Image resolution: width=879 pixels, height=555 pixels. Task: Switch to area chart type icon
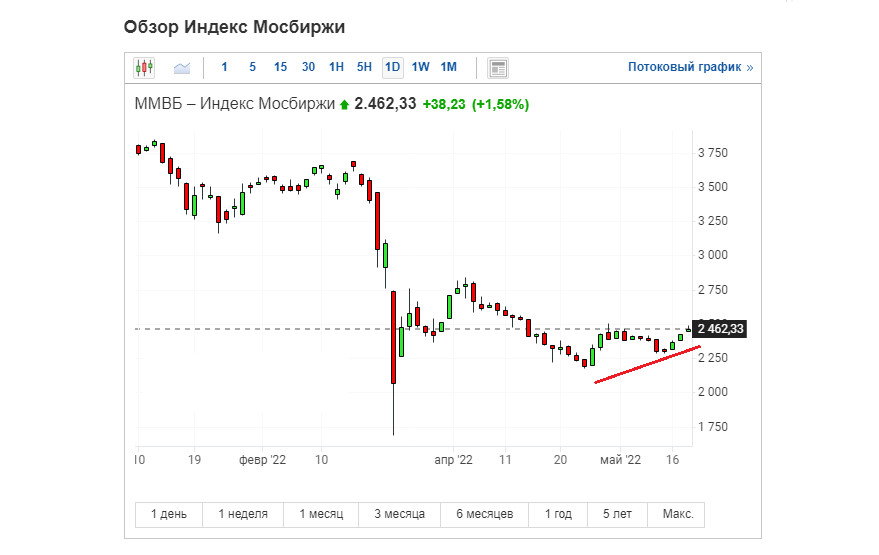182,68
